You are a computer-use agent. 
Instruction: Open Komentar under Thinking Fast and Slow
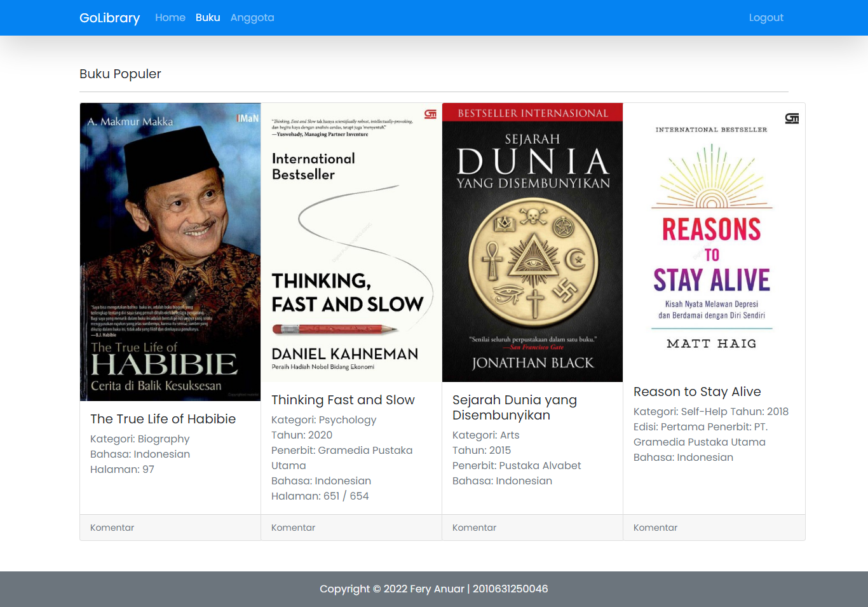[293, 527]
